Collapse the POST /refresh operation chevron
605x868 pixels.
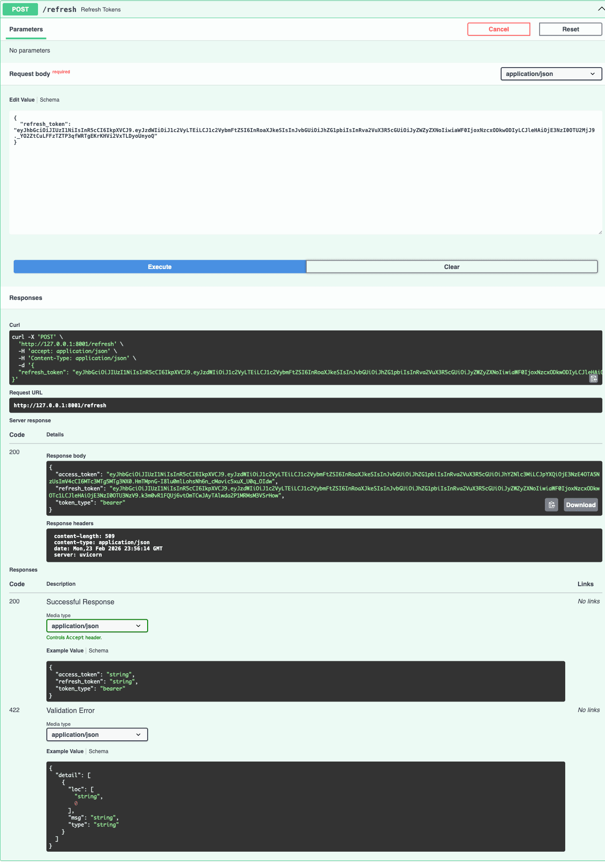click(x=601, y=9)
